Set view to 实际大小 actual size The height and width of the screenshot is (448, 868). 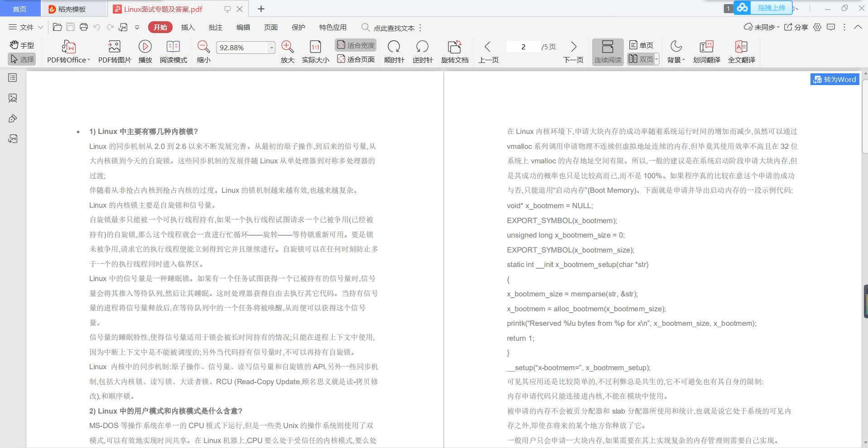(316, 52)
